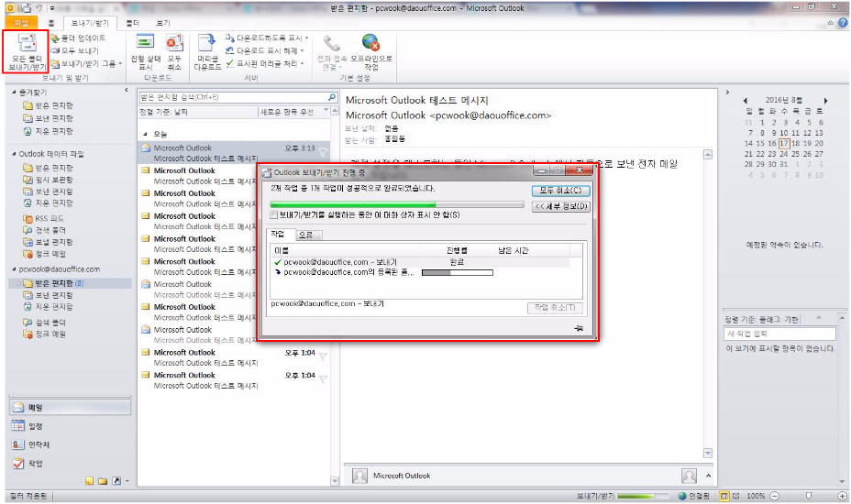Click the help question mark icon
The height and width of the screenshot is (504, 851).
pos(843,22)
